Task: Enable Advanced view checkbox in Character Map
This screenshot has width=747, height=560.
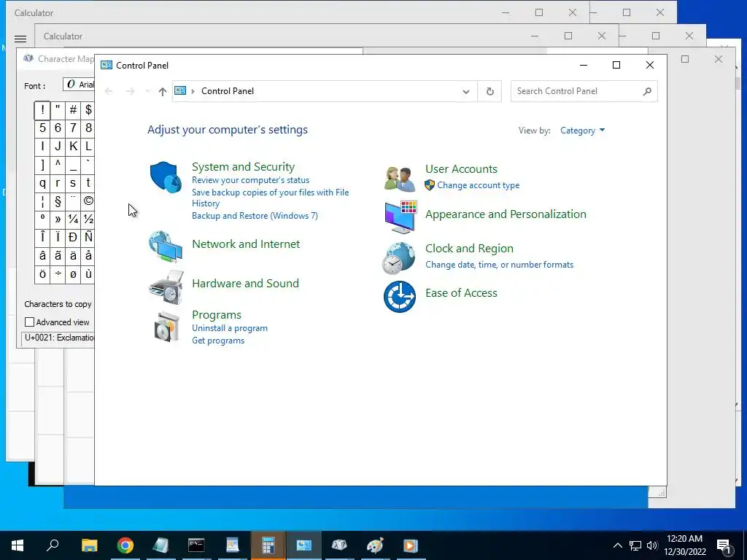Action: (x=29, y=322)
